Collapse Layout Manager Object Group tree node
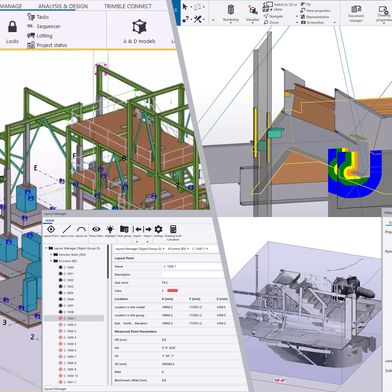This screenshot has width=392, height=392. point(46,248)
